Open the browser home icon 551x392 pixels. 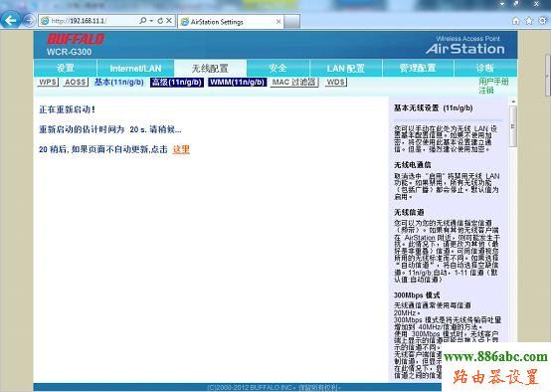pyautogui.click(x=515, y=21)
